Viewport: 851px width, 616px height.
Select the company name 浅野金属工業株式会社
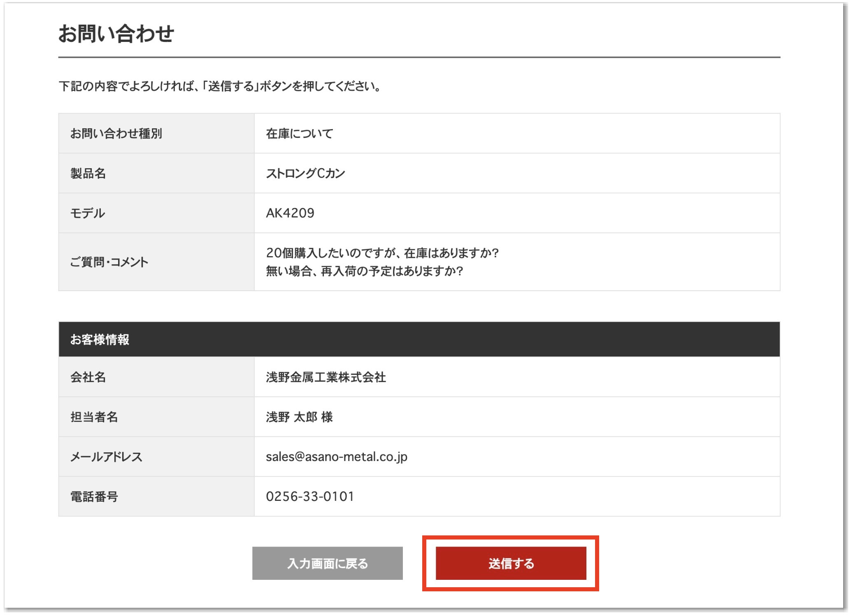pos(326,376)
